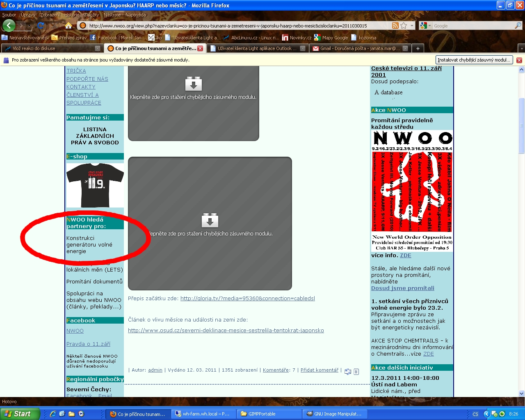This screenshot has height=420, width=525.
Task: Open a new tab with the plus button
Action: pyautogui.click(x=418, y=48)
